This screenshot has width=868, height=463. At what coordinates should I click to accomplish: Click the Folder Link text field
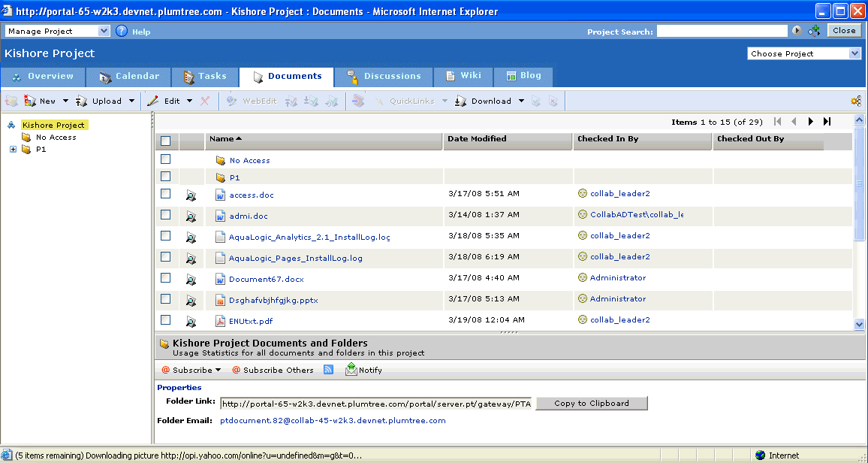[x=376, y=403]
